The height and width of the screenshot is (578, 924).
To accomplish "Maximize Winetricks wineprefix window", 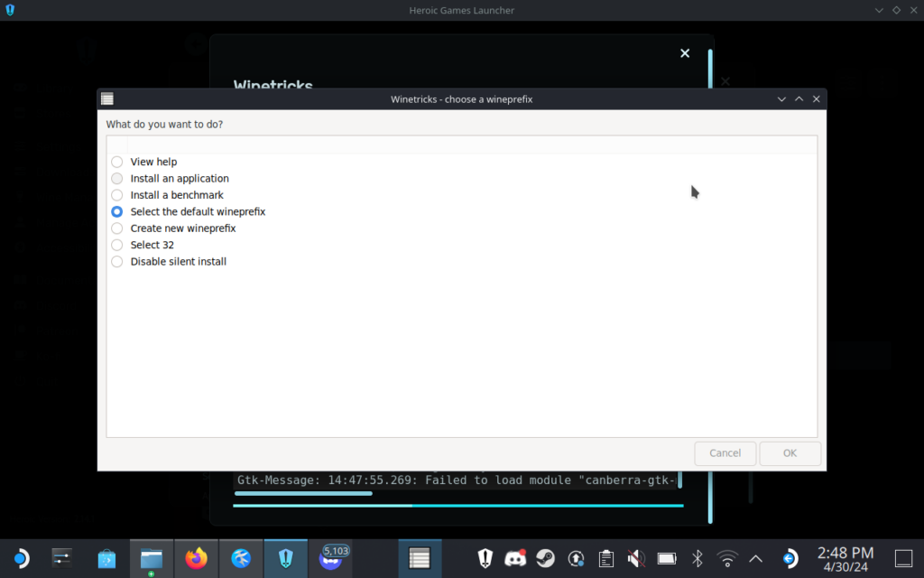I will [799, 99].
